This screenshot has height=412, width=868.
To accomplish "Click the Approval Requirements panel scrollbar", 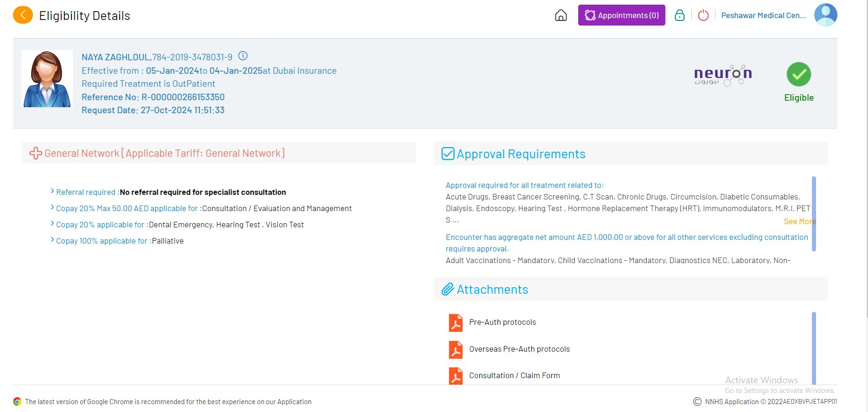I will (x=814, y=213).
